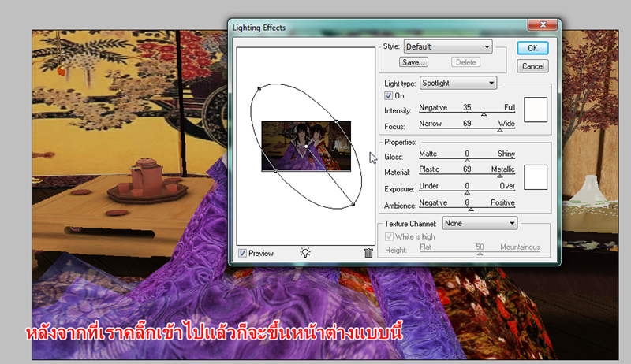Click the image thumbnail in the preview area
631x364 pixels.
pos(306,147)
